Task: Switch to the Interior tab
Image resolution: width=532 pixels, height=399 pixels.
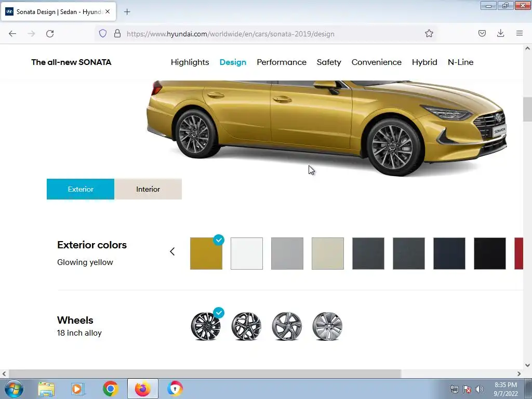Action: click(148, 189)
